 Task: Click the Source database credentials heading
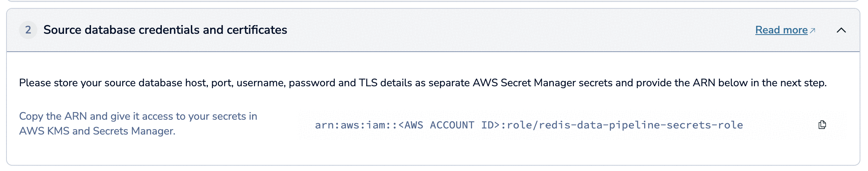165,30
